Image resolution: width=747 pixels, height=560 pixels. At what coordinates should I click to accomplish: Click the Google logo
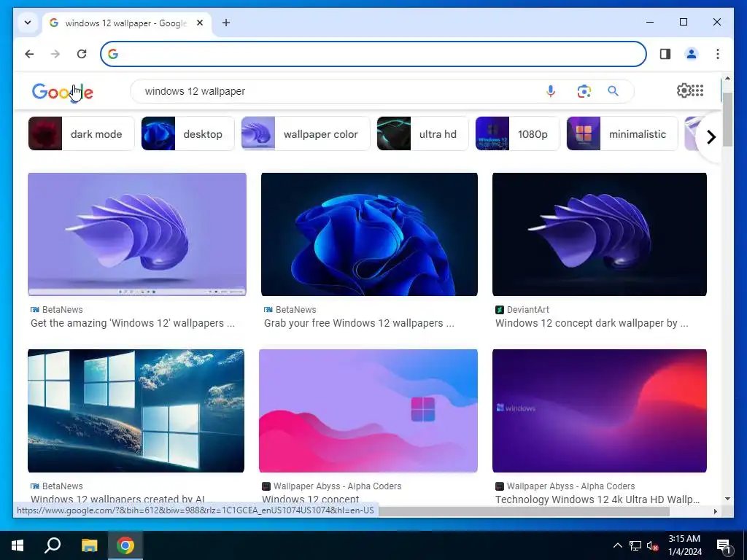point(63,91)
